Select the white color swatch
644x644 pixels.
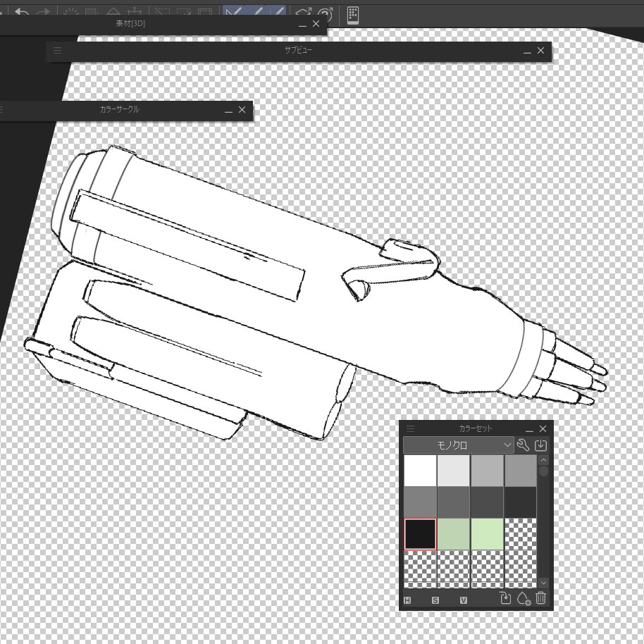420,470
